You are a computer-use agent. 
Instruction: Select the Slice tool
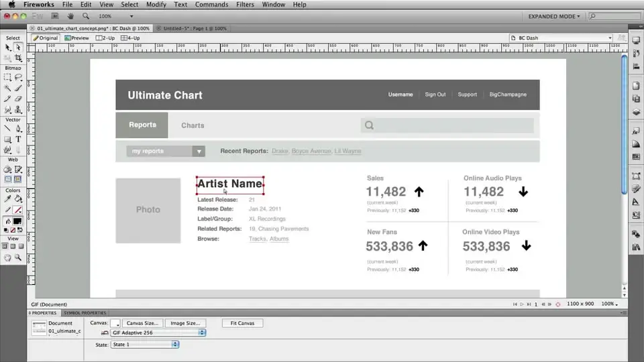tap(18, 169)
